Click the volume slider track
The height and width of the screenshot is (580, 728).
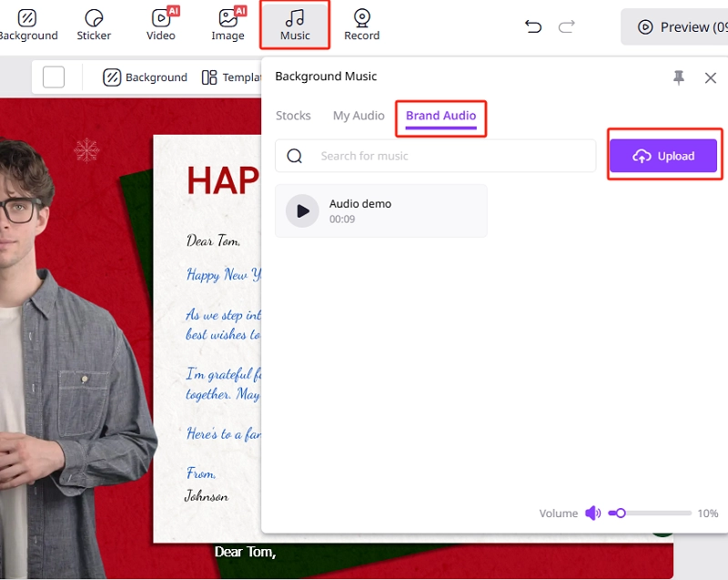tap(655, 514)
